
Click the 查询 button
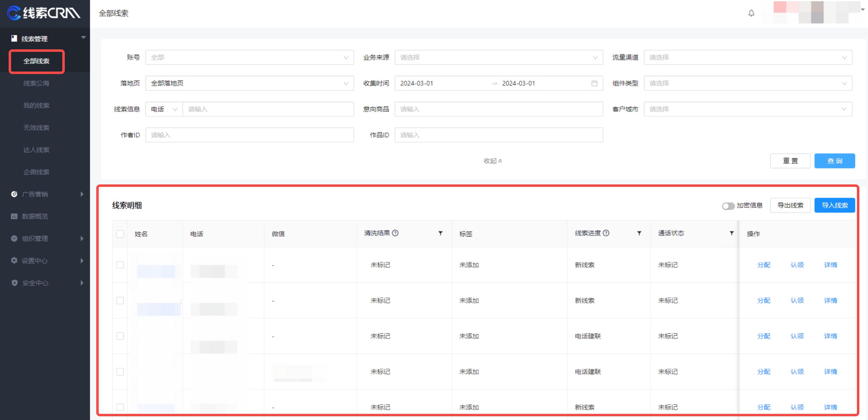(x=834, y=161)
